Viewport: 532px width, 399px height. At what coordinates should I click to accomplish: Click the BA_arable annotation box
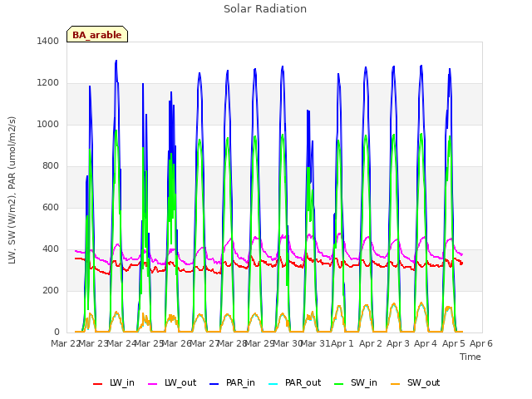(97, 34)
